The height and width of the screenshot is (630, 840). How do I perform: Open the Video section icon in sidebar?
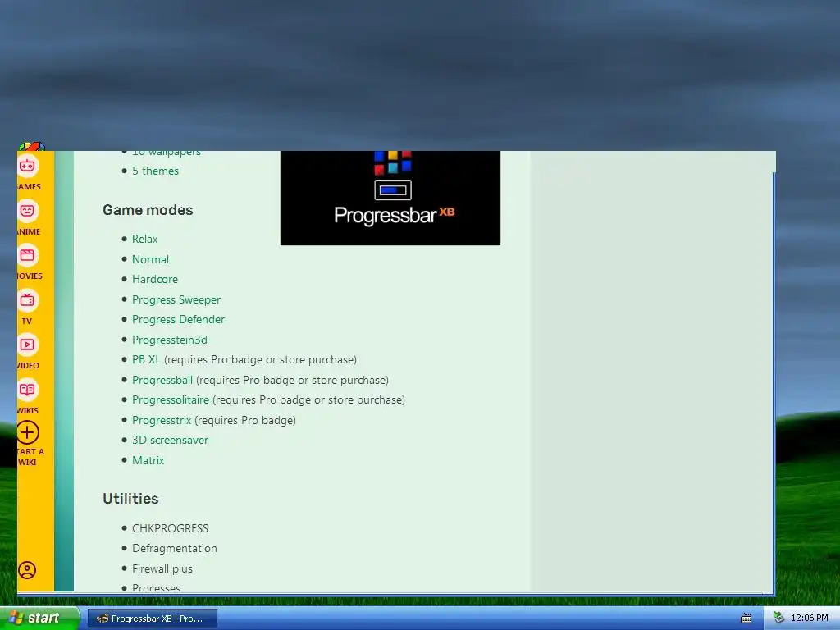[27, 345]
